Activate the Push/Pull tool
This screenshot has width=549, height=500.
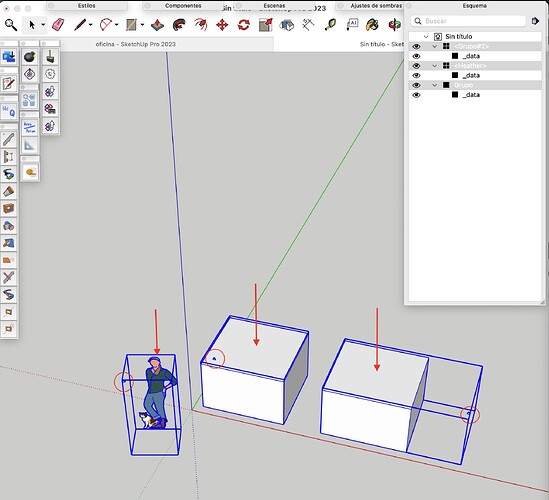[157, 25]
